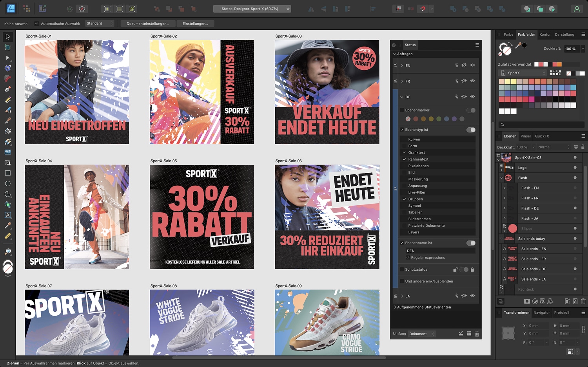
Task: Click the Dokumenteinstellungen button
Action: (x=148, y=24)
